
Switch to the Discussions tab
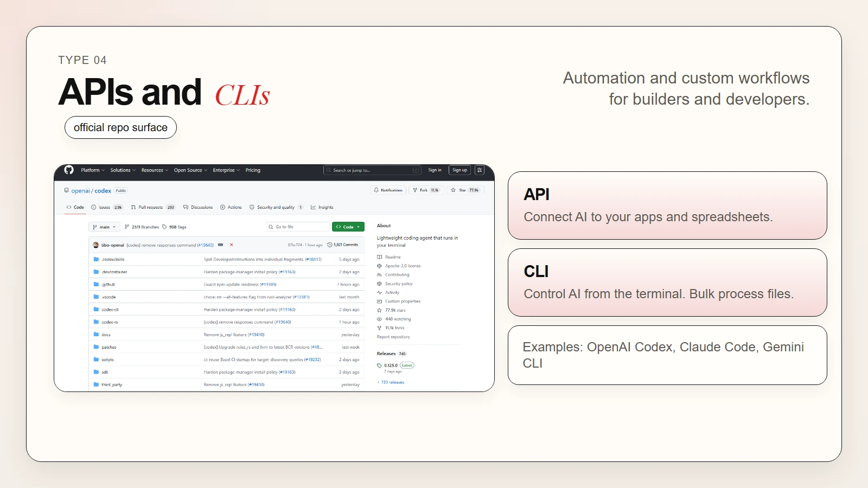[198, 207]
